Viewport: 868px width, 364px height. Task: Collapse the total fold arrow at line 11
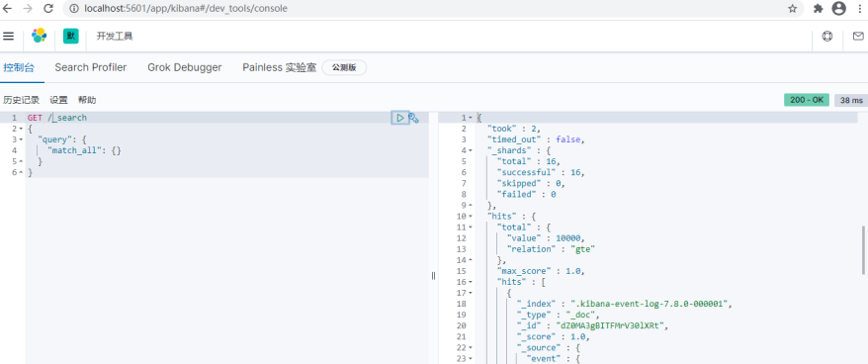point(471,227)
